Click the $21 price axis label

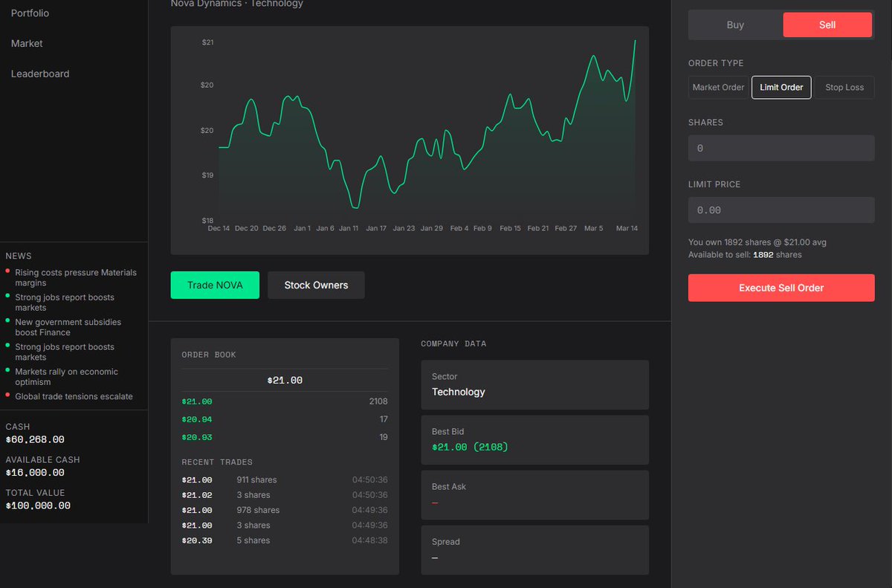point(207,42)
